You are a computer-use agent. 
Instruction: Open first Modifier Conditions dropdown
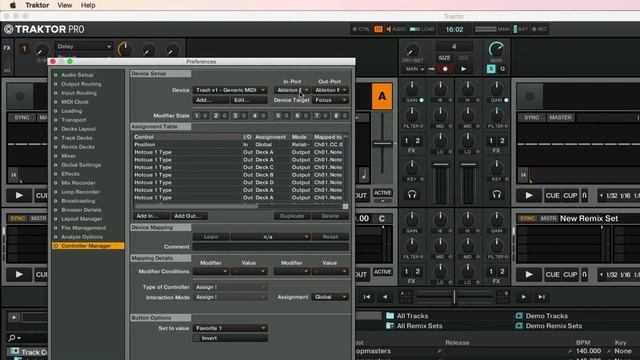(x=210, y=271)
